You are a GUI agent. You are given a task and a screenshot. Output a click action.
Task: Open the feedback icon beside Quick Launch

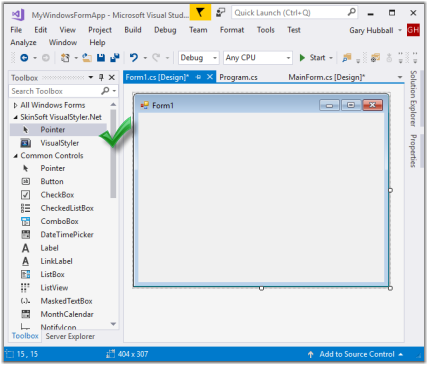220,13
